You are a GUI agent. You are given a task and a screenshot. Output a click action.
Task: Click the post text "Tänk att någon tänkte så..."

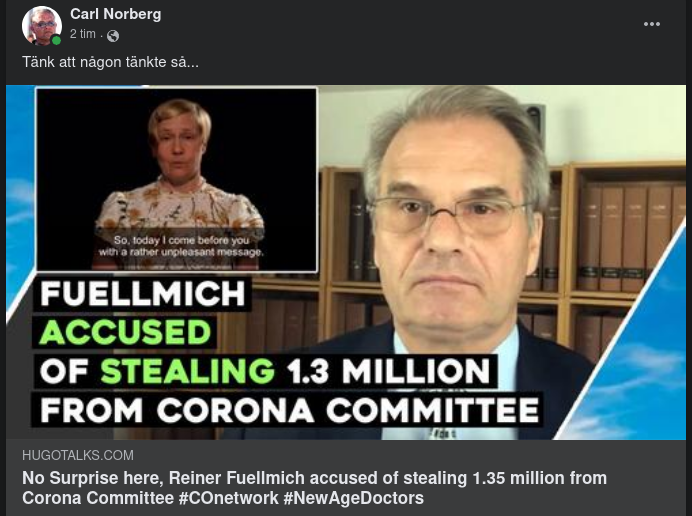coord(110,62)
